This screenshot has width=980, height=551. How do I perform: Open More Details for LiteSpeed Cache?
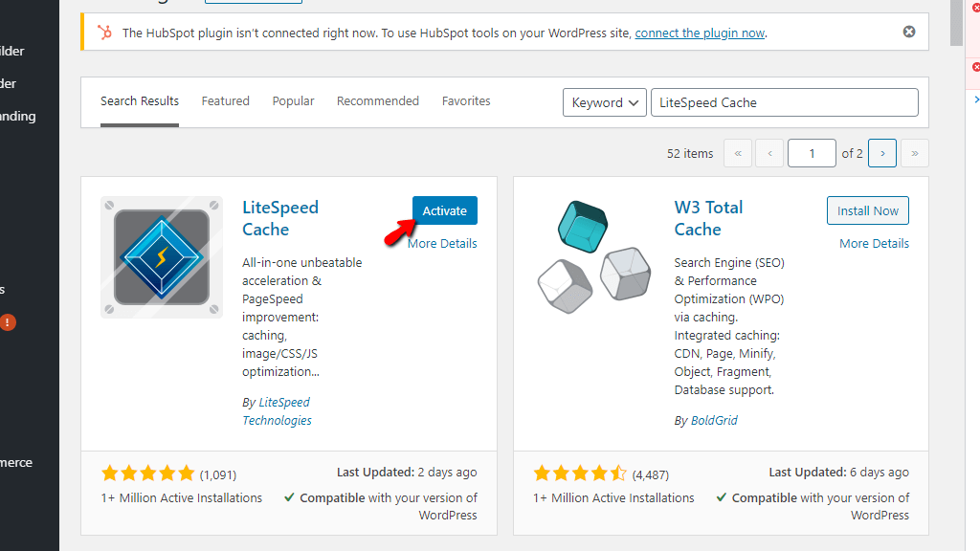pyautogui.click(x=442, y=244)
